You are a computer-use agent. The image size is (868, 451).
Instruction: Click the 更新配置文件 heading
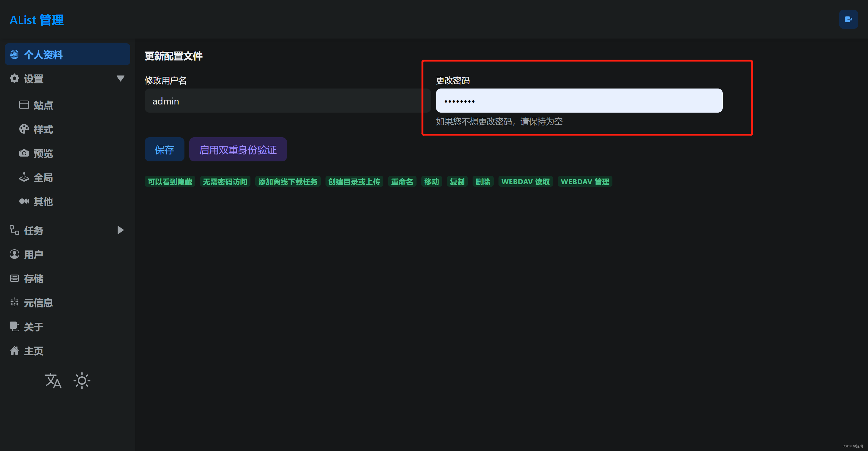pyautogui.click(x=174, y=56)
